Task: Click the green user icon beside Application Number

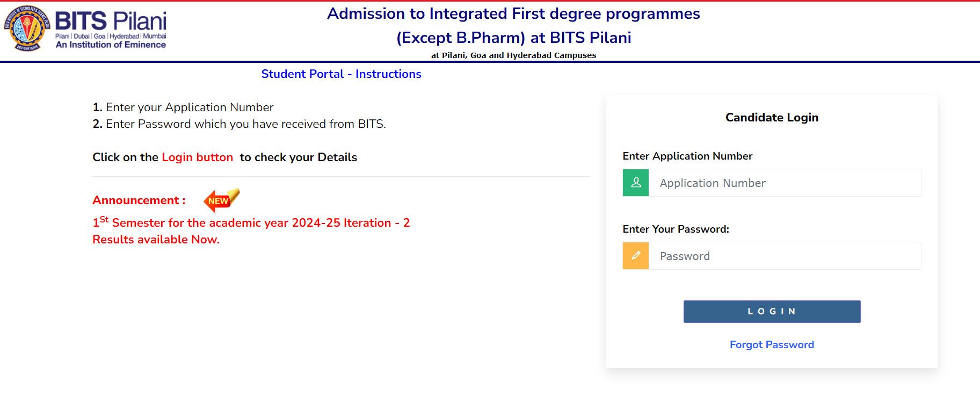Action: tap(636, 183)
